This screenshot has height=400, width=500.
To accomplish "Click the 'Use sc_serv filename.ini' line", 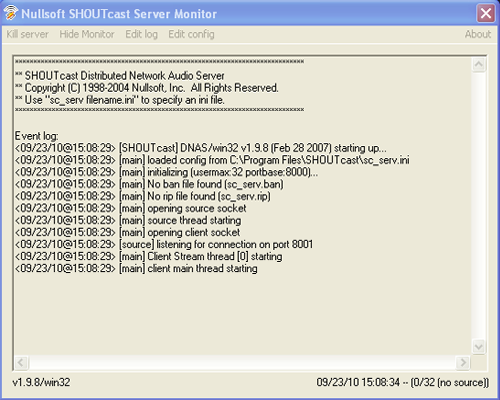I will tap(120, 100).
